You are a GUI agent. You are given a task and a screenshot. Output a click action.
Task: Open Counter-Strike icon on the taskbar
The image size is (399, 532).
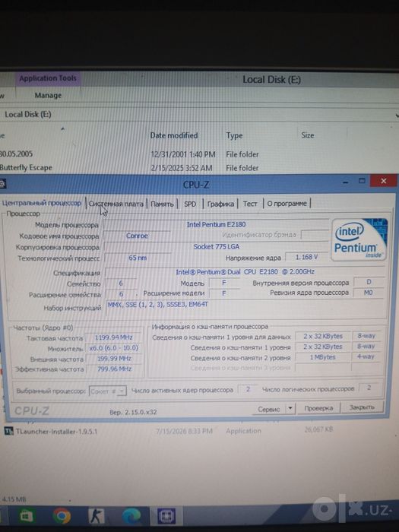(97, 516)
